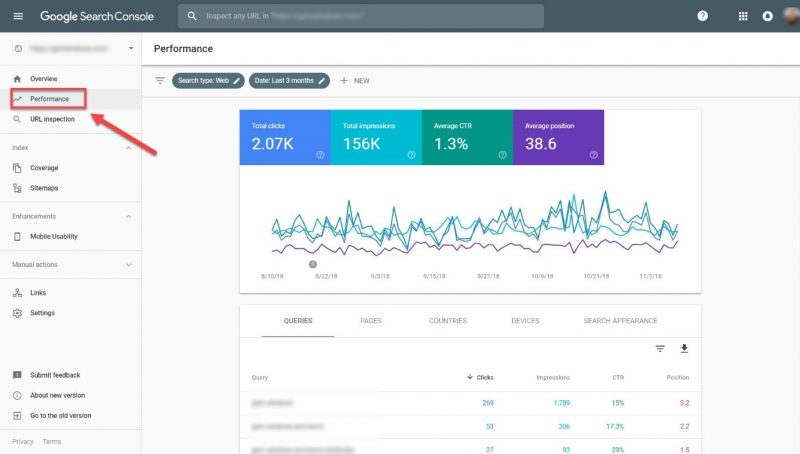Switch to the Pages tab
Screen dimensions: 800x454
[x=371, y=321]
